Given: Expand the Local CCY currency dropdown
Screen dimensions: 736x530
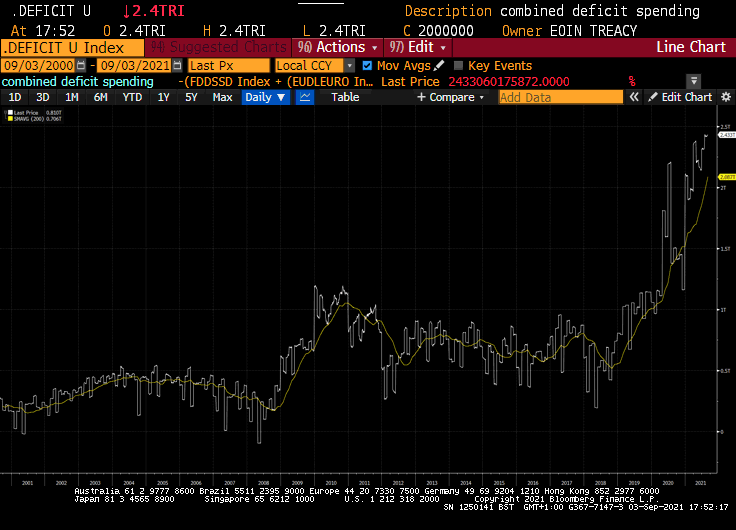Looking at the screenshot, I should pos(349,65).
